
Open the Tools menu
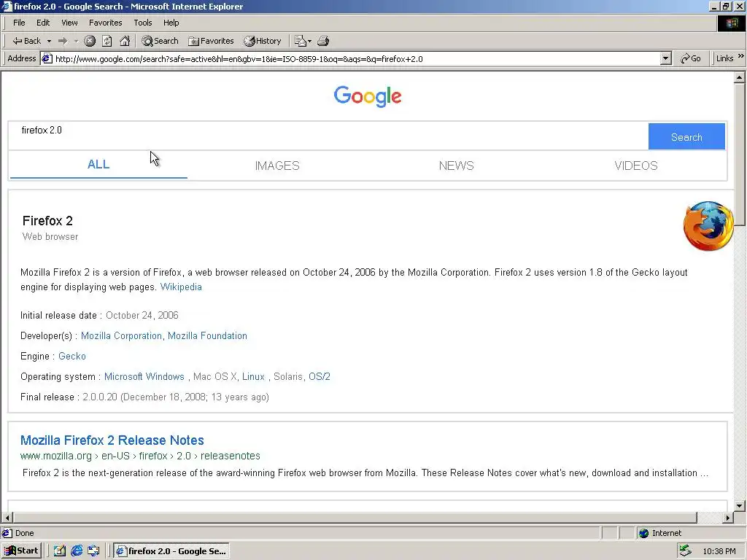[x=142, y=23]
